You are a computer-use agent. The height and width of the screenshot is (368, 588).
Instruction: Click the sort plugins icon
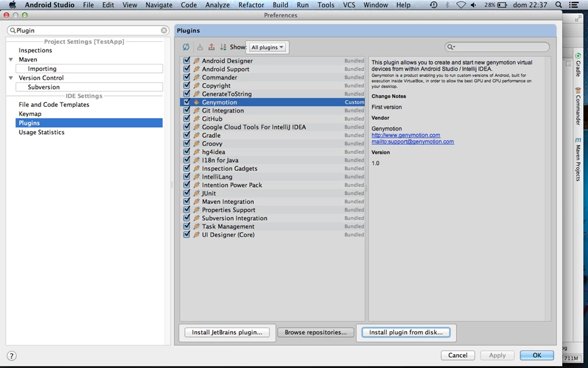[223, 47]
